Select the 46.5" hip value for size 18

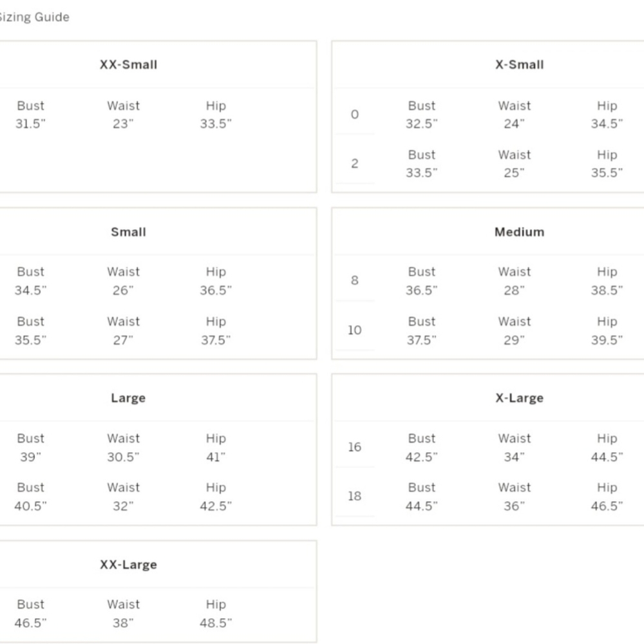(x=607, y=506)
